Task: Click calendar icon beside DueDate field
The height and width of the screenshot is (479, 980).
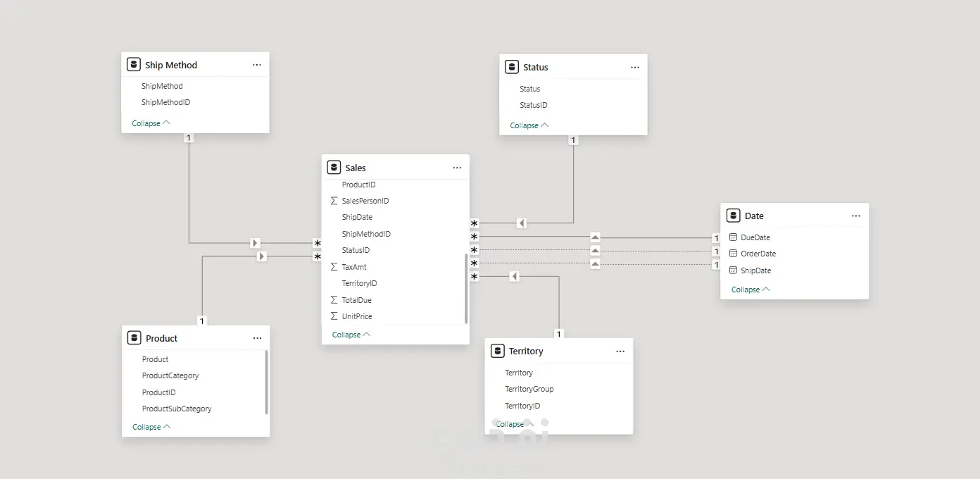Action: pos(733,237)
